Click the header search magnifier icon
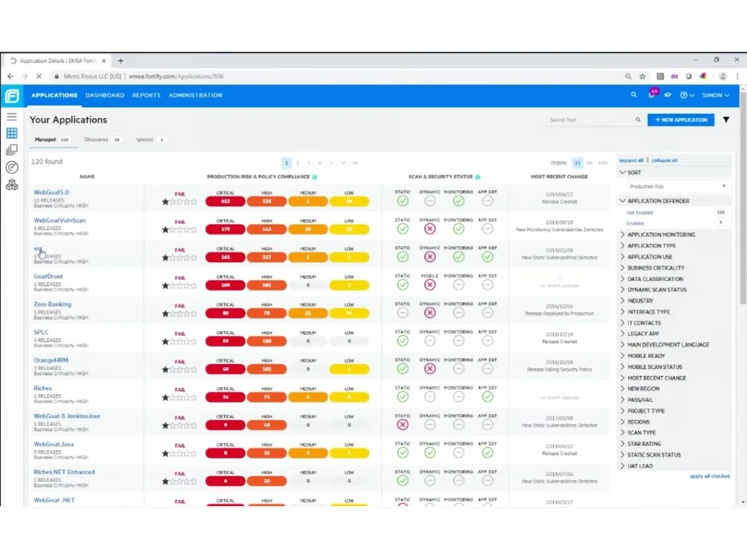Viewport: 747px width, 560px height. (x=634, y=95)
